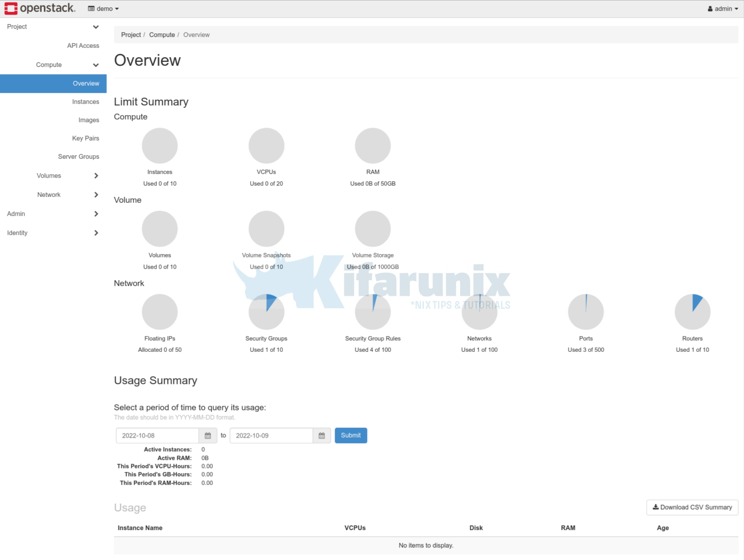Open the end date calendar picker icon

(322, 435)
